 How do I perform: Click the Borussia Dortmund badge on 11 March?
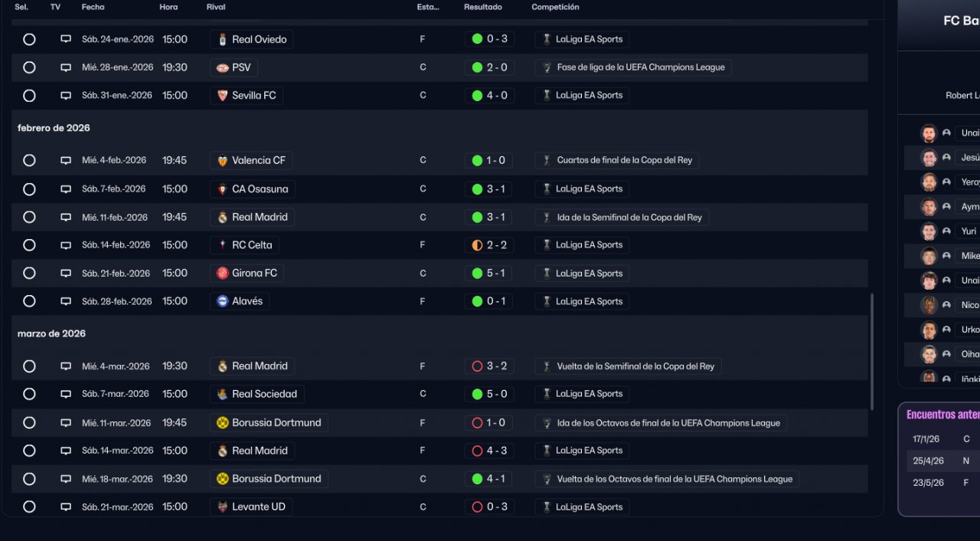tap(223, 423)
